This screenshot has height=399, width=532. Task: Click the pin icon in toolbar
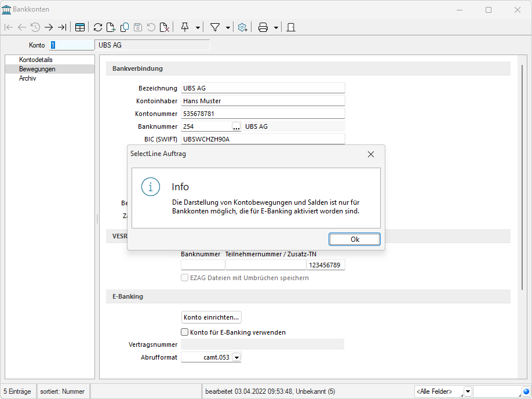[185, 27]
